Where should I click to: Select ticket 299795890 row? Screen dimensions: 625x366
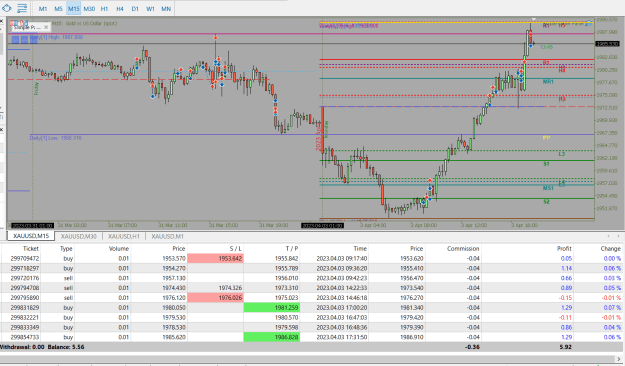311,298
